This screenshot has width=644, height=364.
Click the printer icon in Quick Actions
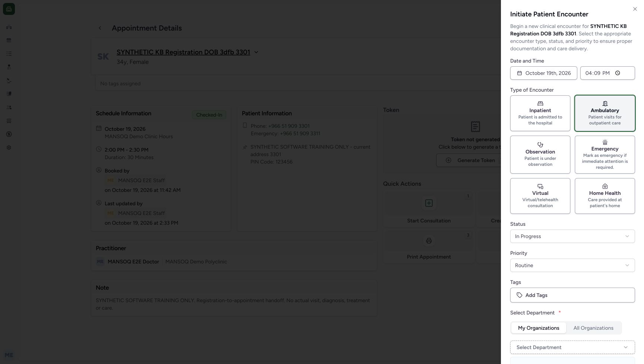(429, 241)
